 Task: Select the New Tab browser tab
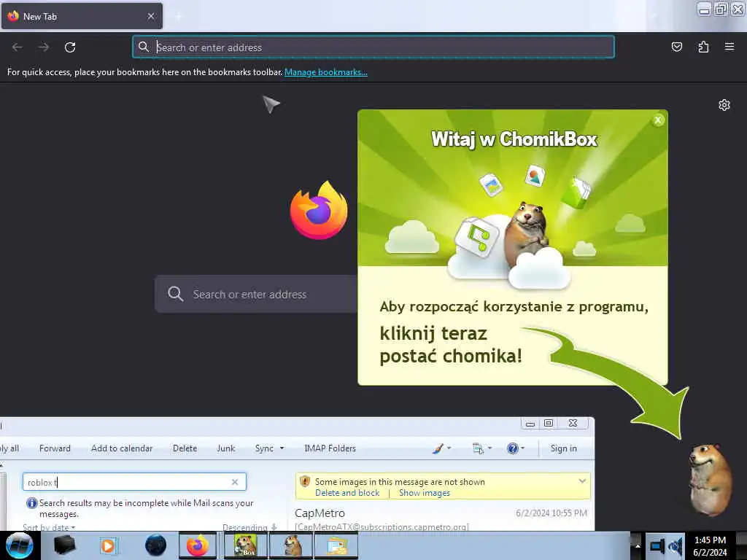(x=82, y=16)
